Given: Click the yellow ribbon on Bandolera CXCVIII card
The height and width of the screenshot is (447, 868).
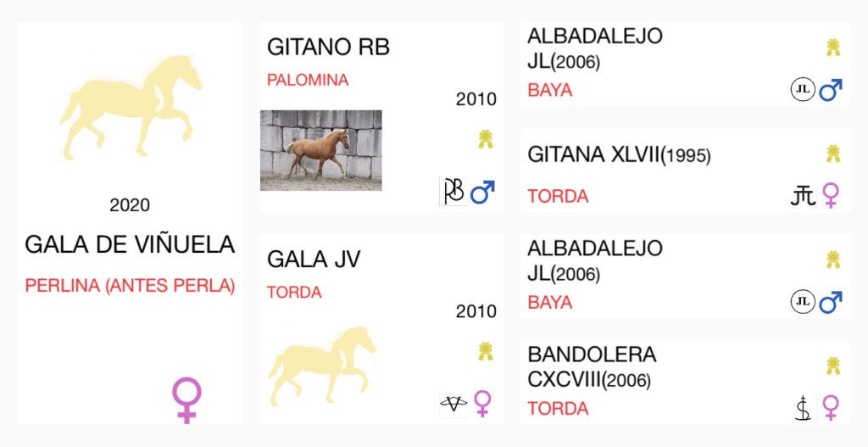Looking at the screenshot, I should tap(833, 366).
